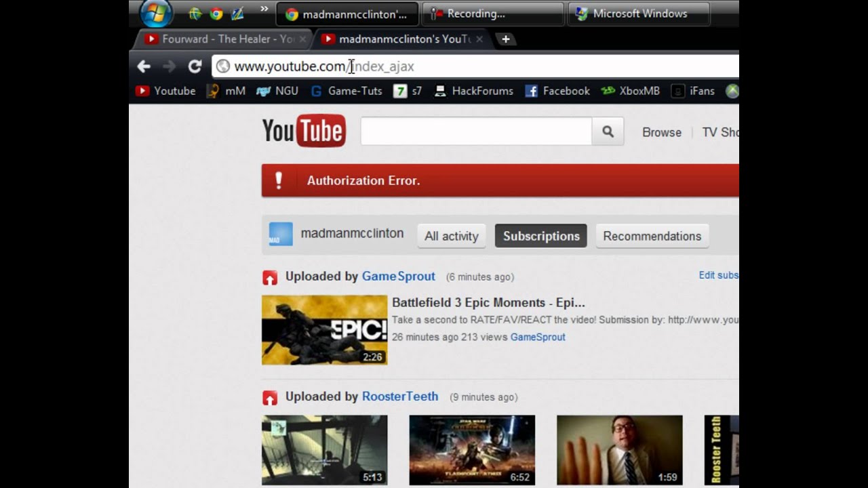Close the madmanmcclinton's YouTube tab
Screen dimensions: 868x488
pyautogui.click(x=479, y=39)
